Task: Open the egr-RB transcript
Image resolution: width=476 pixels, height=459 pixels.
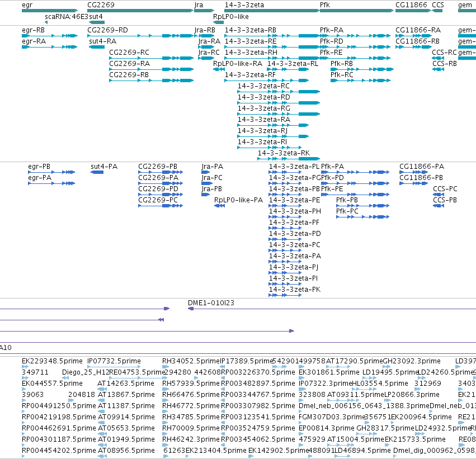Action: [50, 36]
